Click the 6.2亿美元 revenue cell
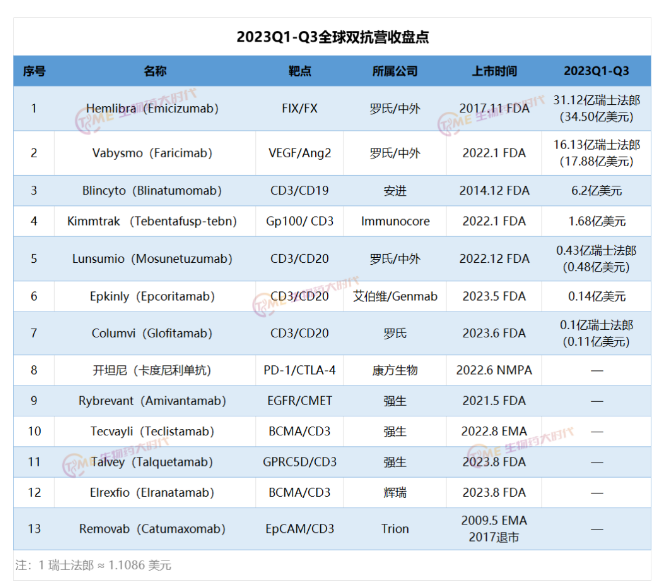Screen dimensions: 661x588 (x=596, y=191)
